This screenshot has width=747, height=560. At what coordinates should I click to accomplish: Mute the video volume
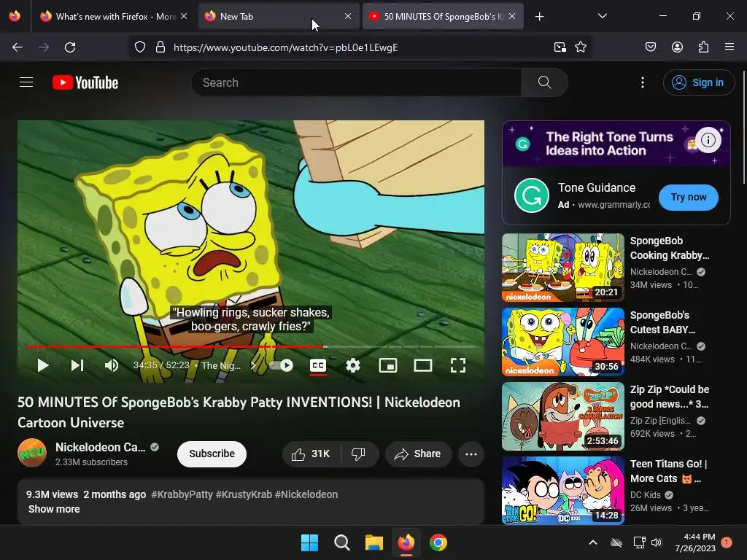(112, 365)
